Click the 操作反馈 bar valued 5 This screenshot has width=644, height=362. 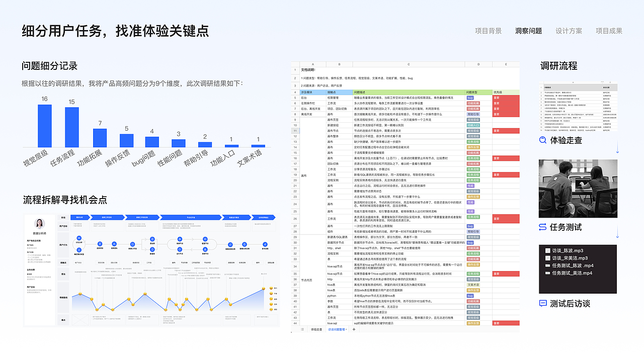tap(127, 141)
